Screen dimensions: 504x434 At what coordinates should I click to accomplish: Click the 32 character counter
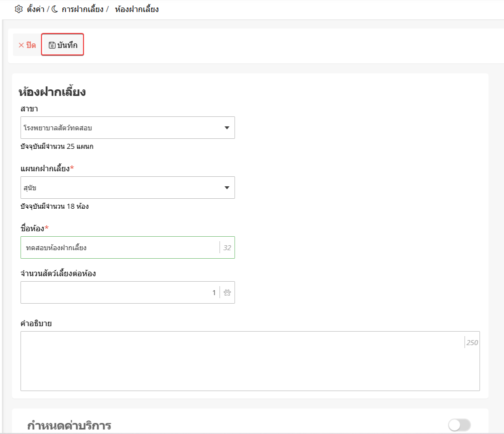point(227,248)
